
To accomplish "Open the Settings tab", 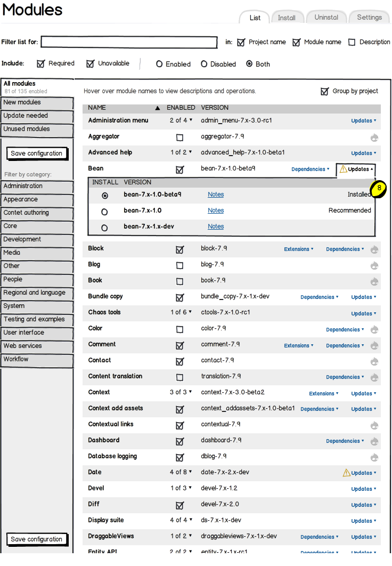I will pyautogui.click(x=369, y=17).
